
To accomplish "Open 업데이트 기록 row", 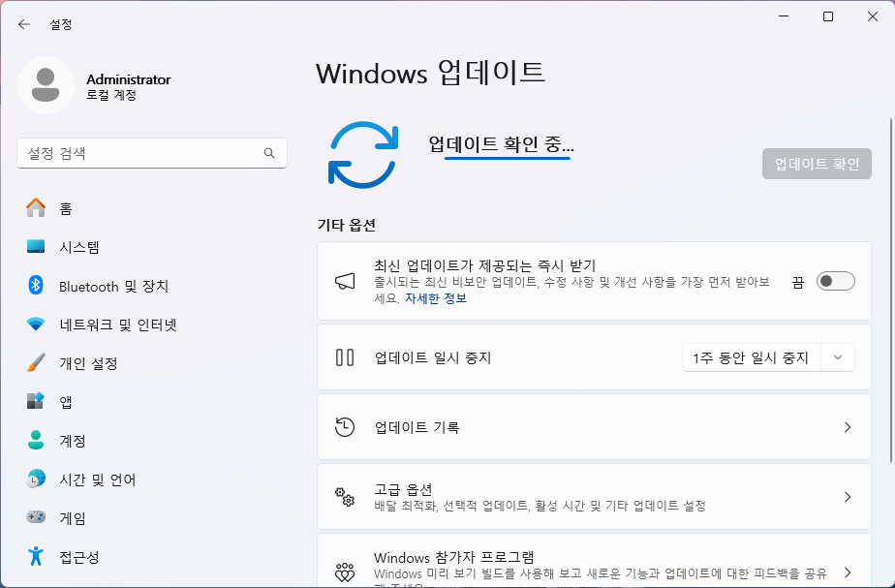I will click(594, 427).
